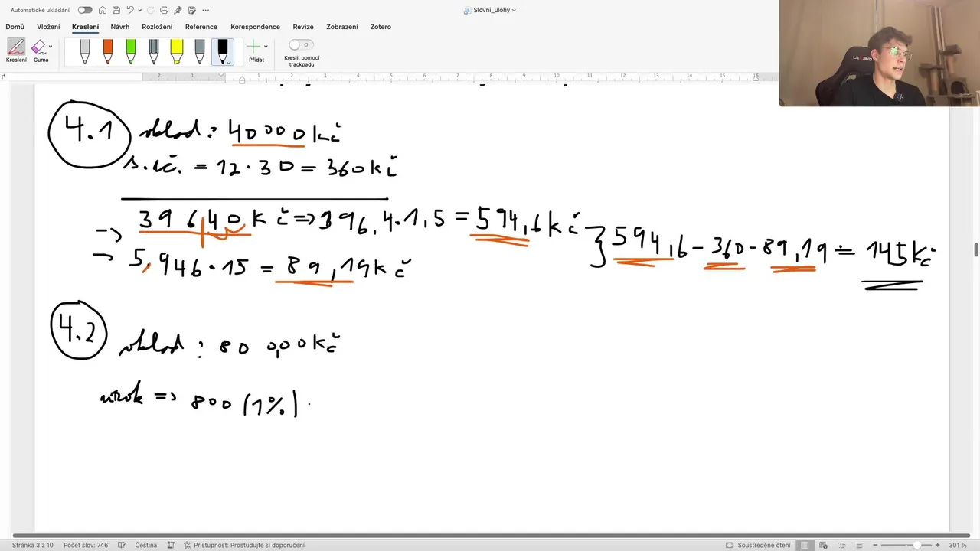Click the word count 'Počet slov: 746'
Viewport: 980px width, 551px height.
[x=86, y=545]
